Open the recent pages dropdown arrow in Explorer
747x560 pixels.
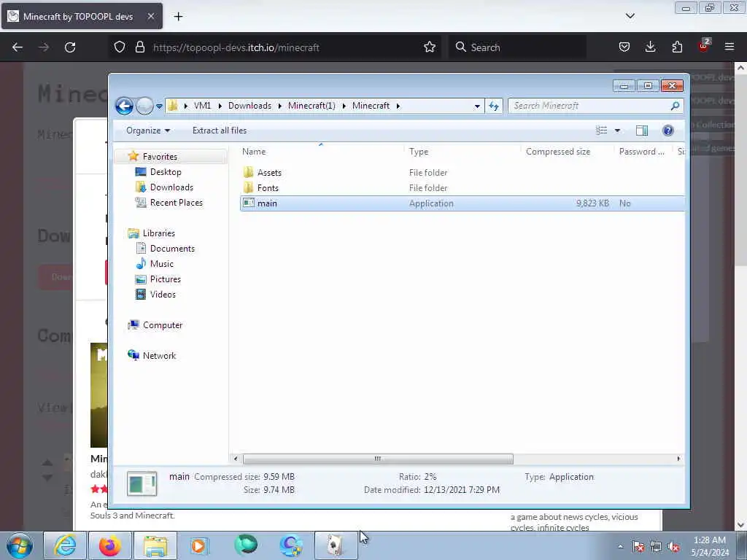coord(159,106)
